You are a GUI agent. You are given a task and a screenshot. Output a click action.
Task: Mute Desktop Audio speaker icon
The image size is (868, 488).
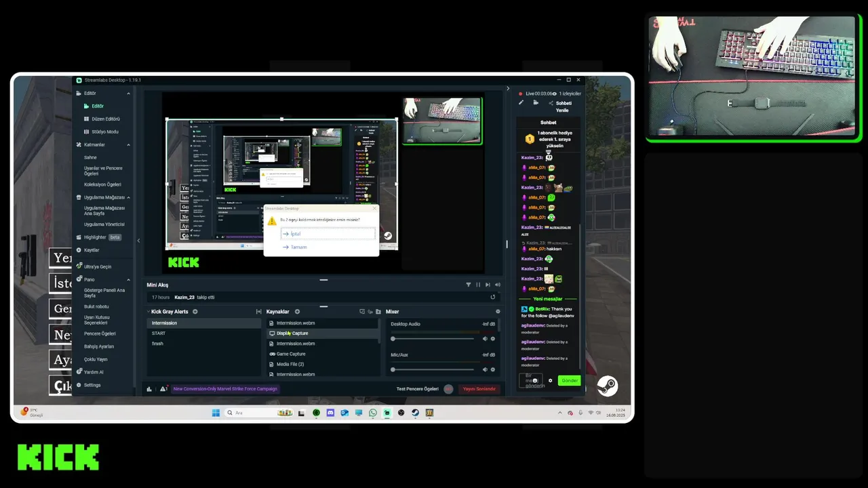[x=485, y=339]
